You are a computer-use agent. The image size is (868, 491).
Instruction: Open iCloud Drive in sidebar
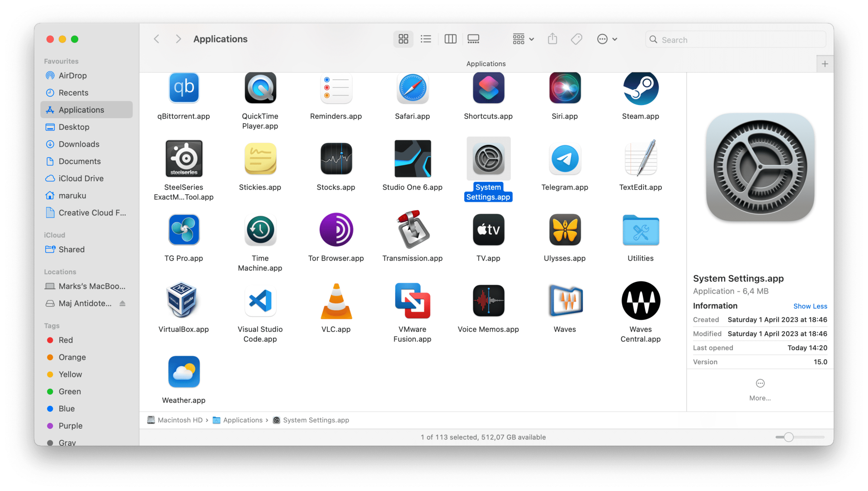click(x=86, y=178)
